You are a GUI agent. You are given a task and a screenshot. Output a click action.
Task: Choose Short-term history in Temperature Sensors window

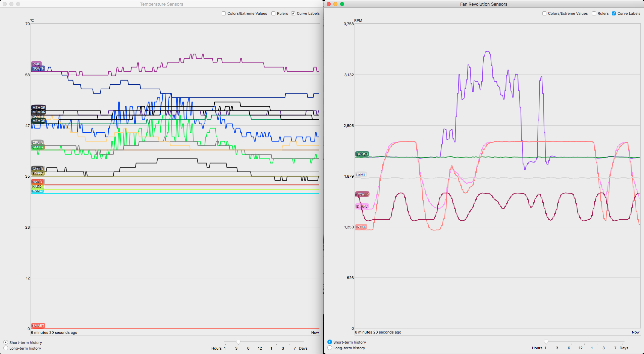coord(6,343)
